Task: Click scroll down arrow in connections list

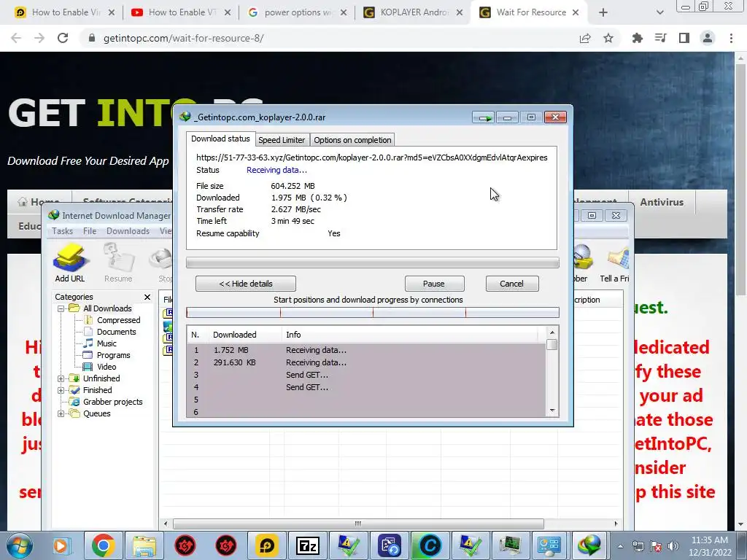Action: click(552, 411)
